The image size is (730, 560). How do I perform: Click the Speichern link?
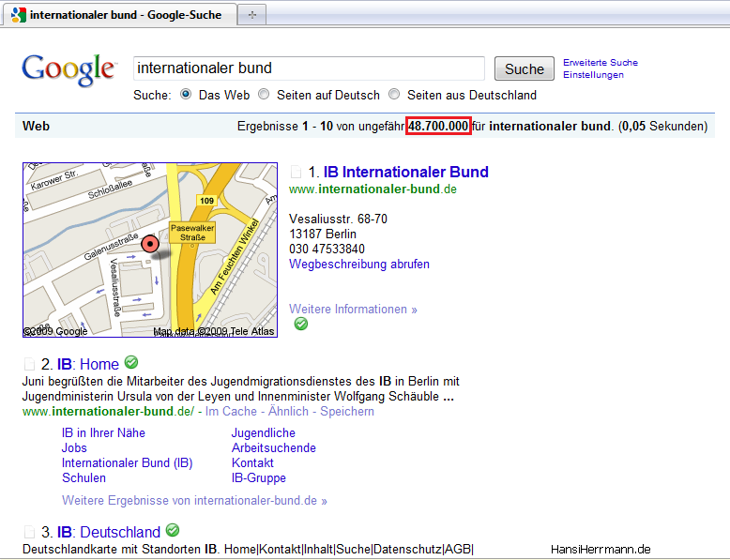click(347, 412)
